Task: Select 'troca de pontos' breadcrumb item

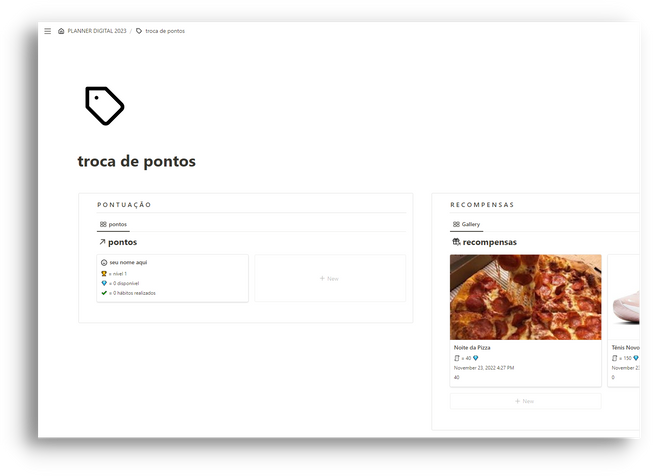Action: click(x=165, y=31)
